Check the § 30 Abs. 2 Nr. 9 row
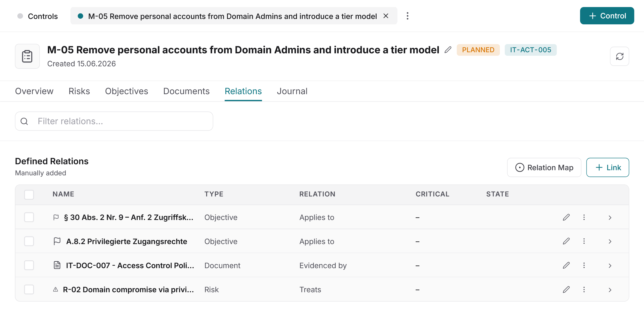The height and width of the screenshot is (309, 644). point(29,217)
